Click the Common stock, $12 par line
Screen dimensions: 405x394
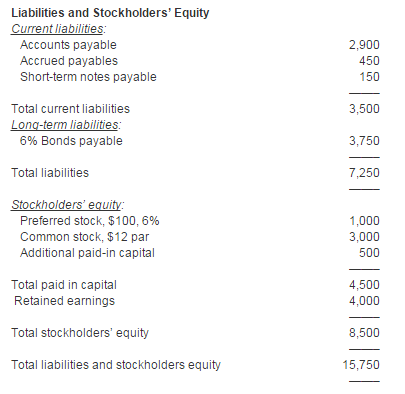[84, 237]
